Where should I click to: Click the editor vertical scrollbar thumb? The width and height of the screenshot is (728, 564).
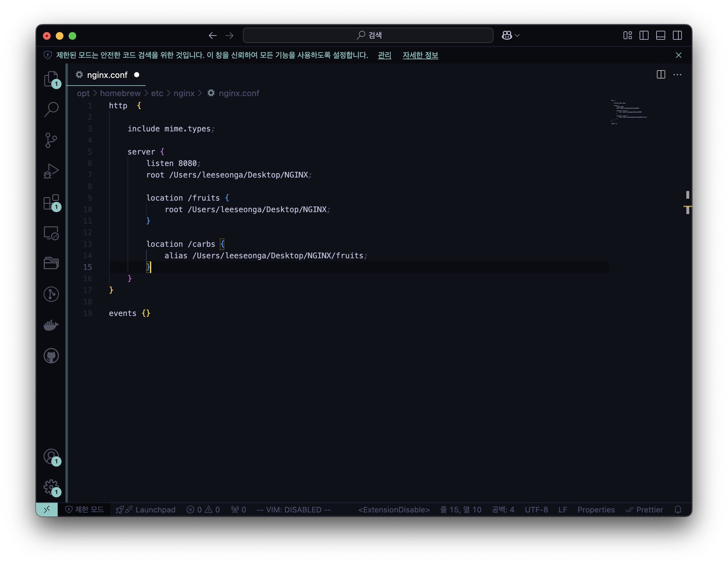[687, 195]
